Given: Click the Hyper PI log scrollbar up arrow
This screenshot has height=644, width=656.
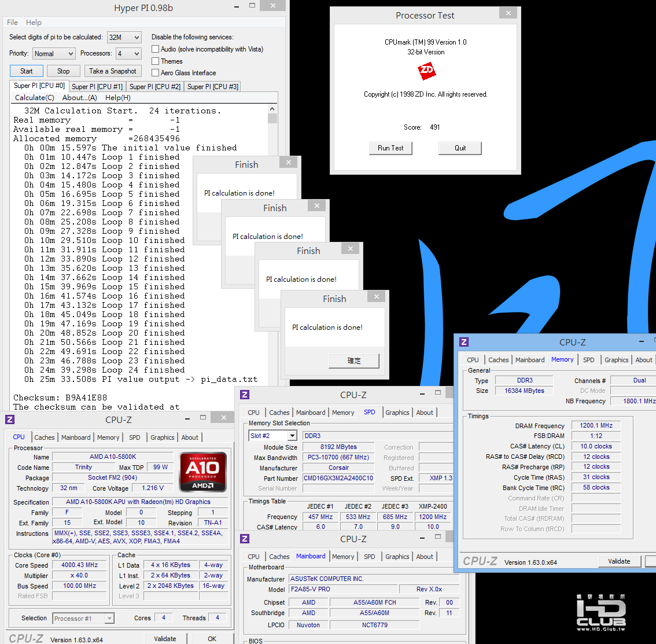Looking at the screenshot, I should (x=272, y=109).
